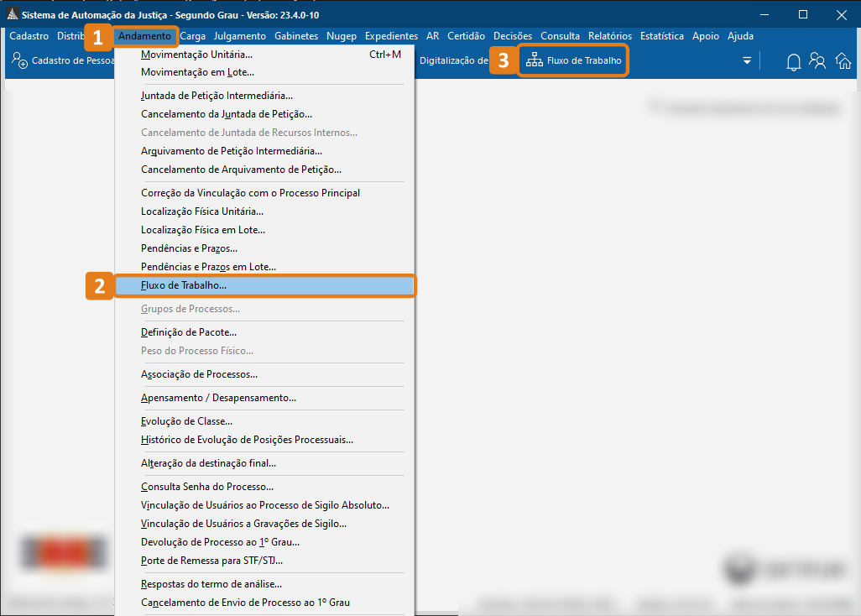Open the Ajuda menu
This screenshot has width=861, height=616.
740,36
